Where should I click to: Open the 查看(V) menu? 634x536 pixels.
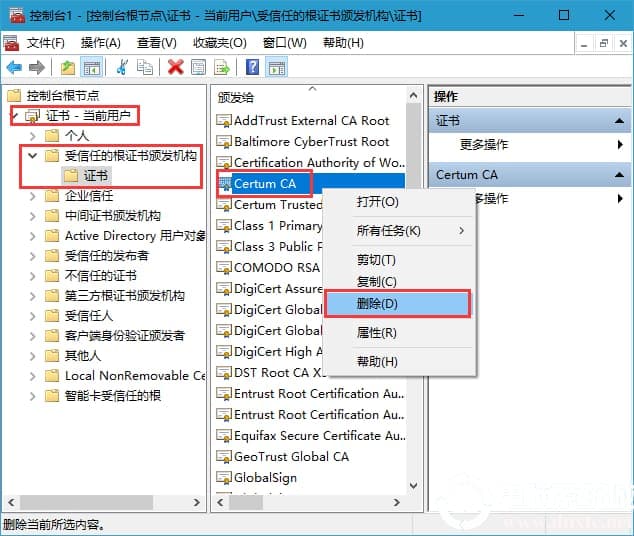(157, 43)
